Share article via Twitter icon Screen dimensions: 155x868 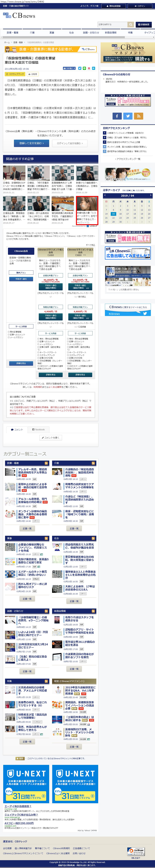(80, 68)
